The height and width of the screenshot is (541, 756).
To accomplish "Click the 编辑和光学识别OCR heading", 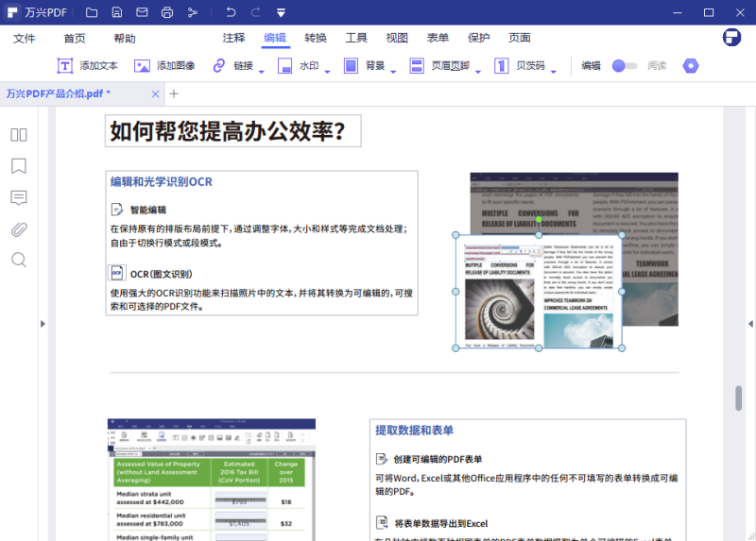I will pyautogui.click(x=161, y=181).
